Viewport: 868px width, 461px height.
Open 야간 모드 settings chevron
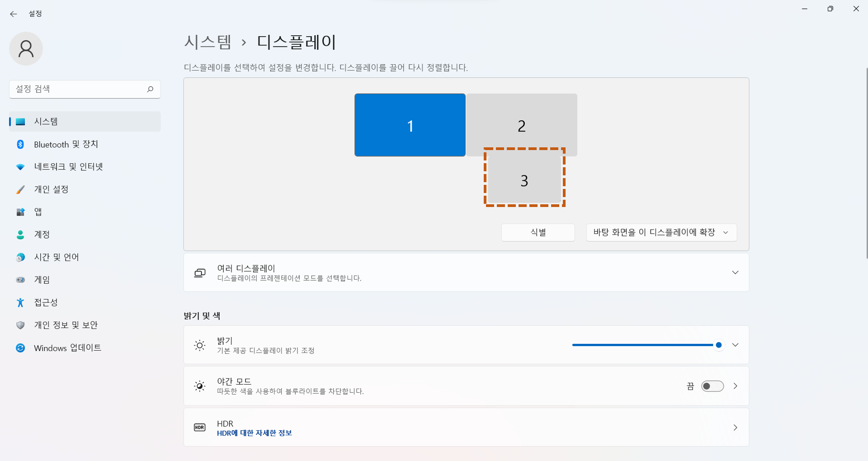click(736, 386)
